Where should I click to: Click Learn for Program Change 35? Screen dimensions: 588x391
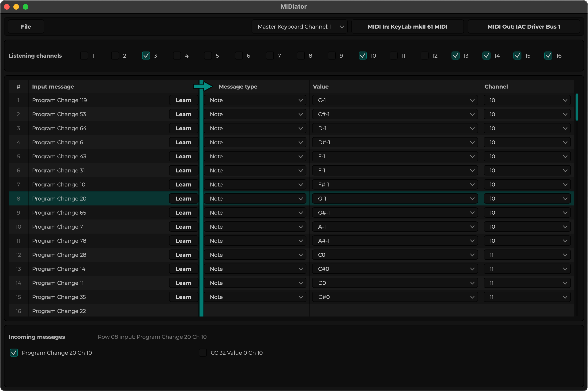coord(184,297)
